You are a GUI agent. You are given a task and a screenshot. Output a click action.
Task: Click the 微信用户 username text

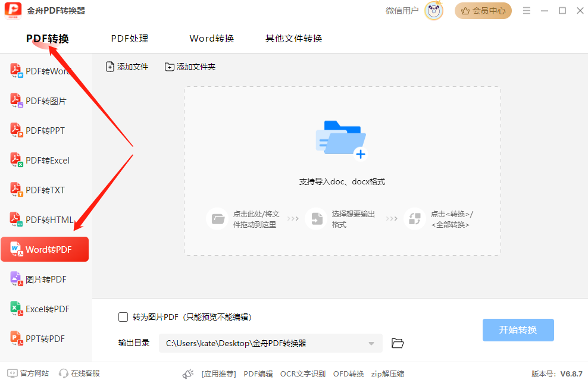coord(402,11)
